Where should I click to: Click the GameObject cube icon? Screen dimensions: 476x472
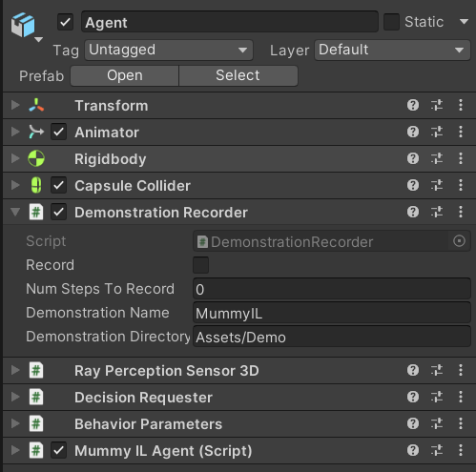(x=23, y=25)
